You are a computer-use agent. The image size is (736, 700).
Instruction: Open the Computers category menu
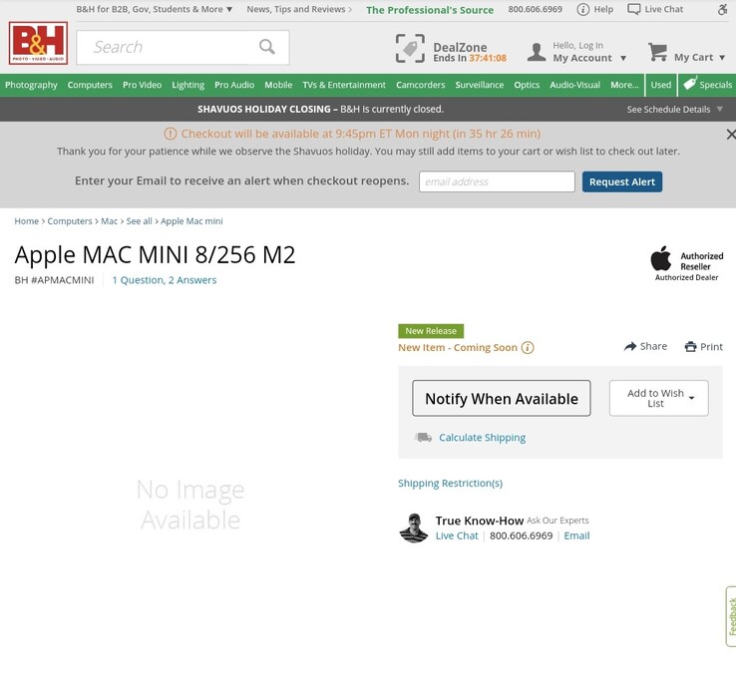click(90, 85)
